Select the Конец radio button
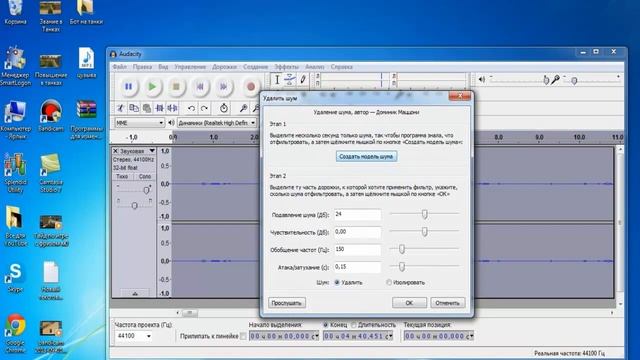The width and height of the screenshot is (640, 360). click(326, 325)
